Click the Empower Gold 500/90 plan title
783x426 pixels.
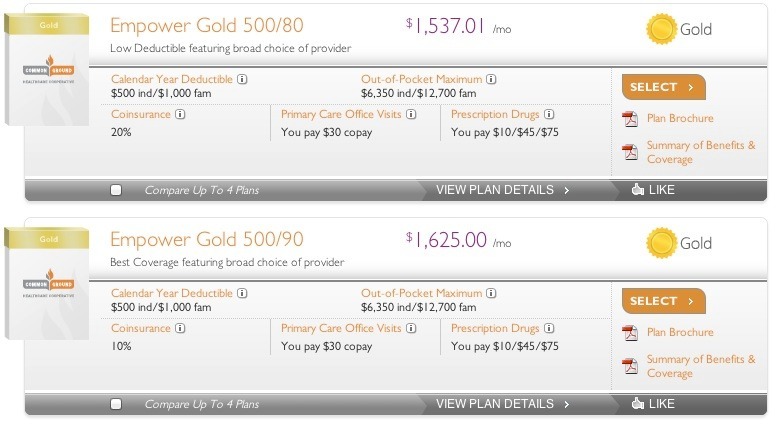[x=206, y=239]
